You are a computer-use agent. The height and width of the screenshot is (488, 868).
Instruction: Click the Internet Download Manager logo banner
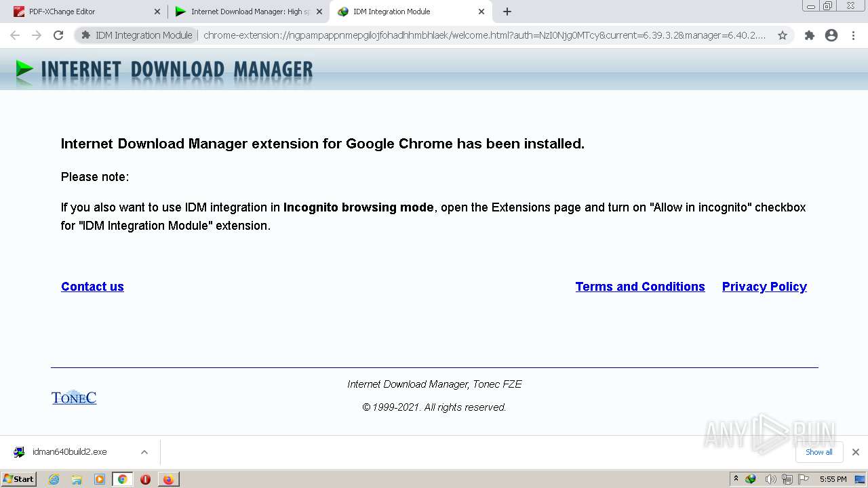coord(164,70)
